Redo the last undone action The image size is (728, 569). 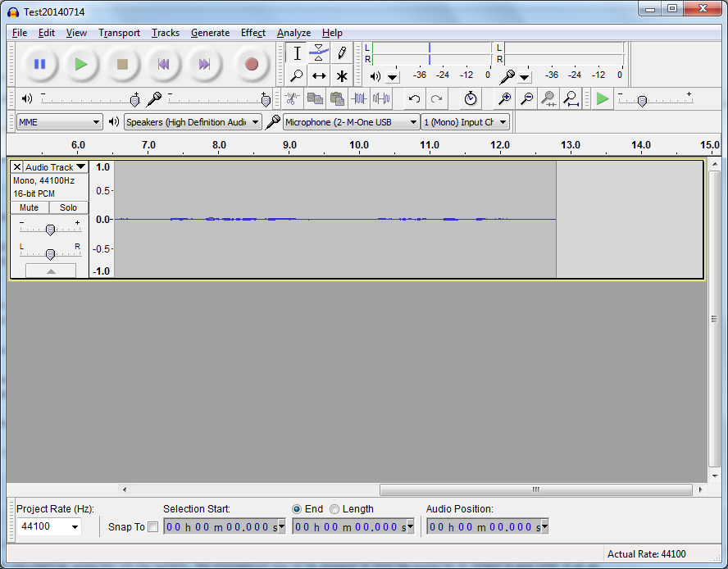pyautogui.click(x=436, y=98)
